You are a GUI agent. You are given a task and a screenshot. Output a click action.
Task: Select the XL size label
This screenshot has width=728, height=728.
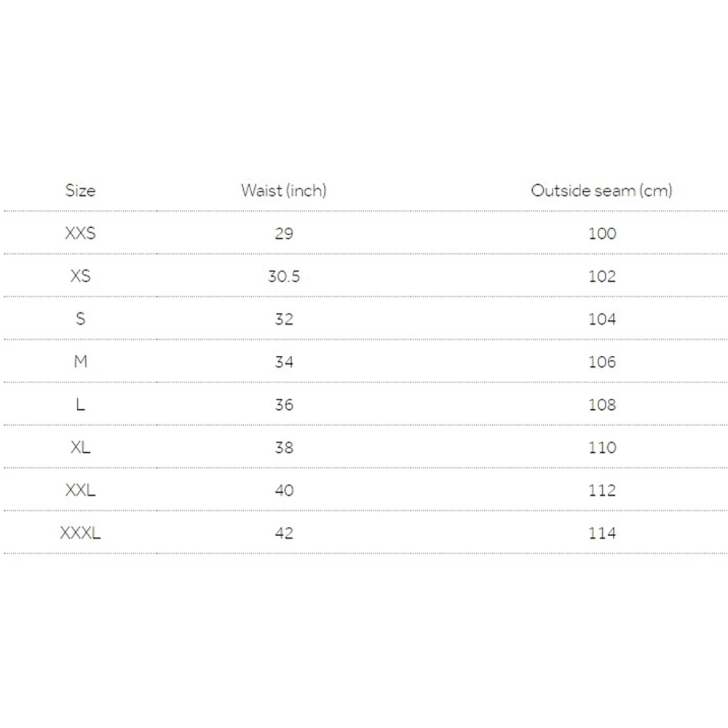[x=80, y=448]
